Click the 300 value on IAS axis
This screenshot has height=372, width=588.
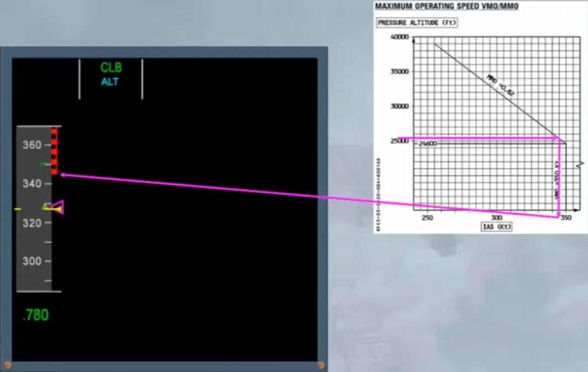[x=496, y=217]
